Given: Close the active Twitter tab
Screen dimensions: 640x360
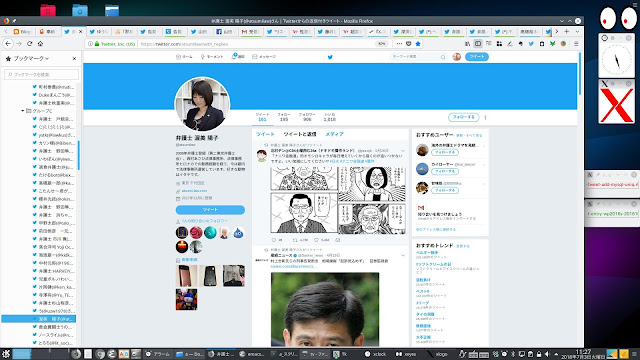Looking at the screenshot, I should tap(80, 31).
